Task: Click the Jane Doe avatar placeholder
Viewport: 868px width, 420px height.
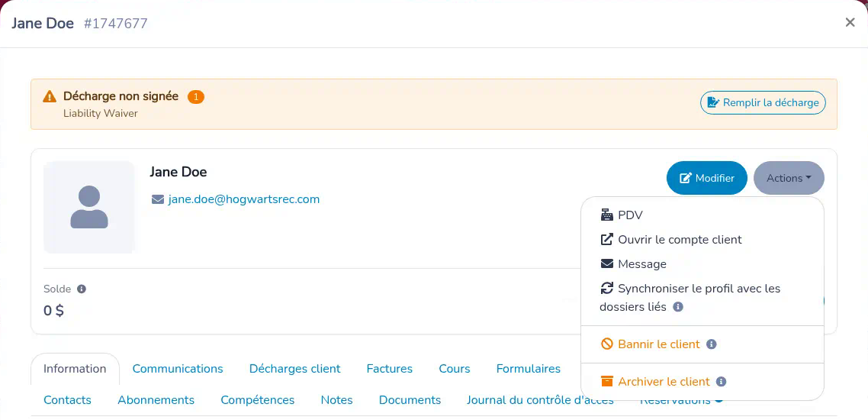Action: [x=89, y=207]
